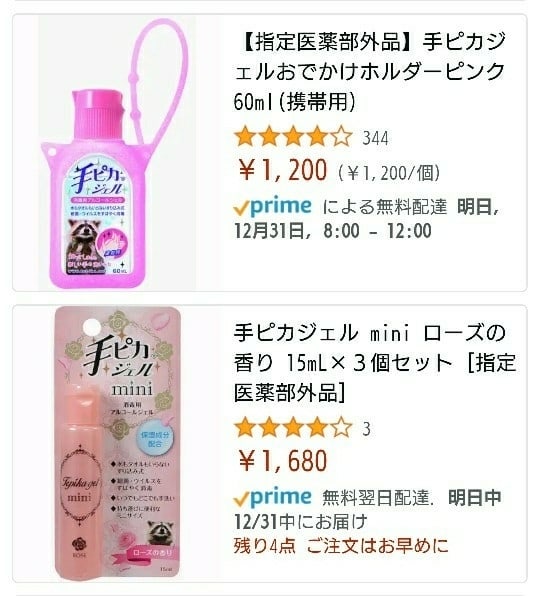Click the ¥1,680 price
The height and width of the screenshot is (596, 540).
tap(283, 461)
